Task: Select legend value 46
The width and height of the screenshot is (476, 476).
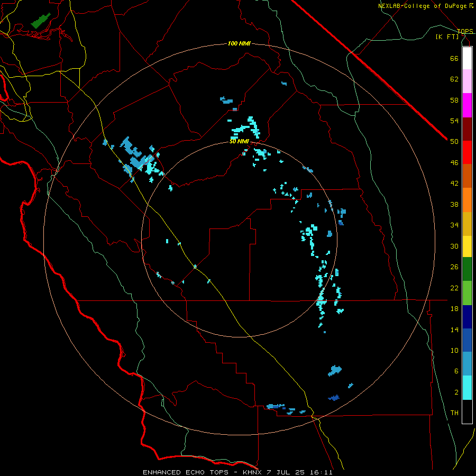Action: tap(454, 163)
